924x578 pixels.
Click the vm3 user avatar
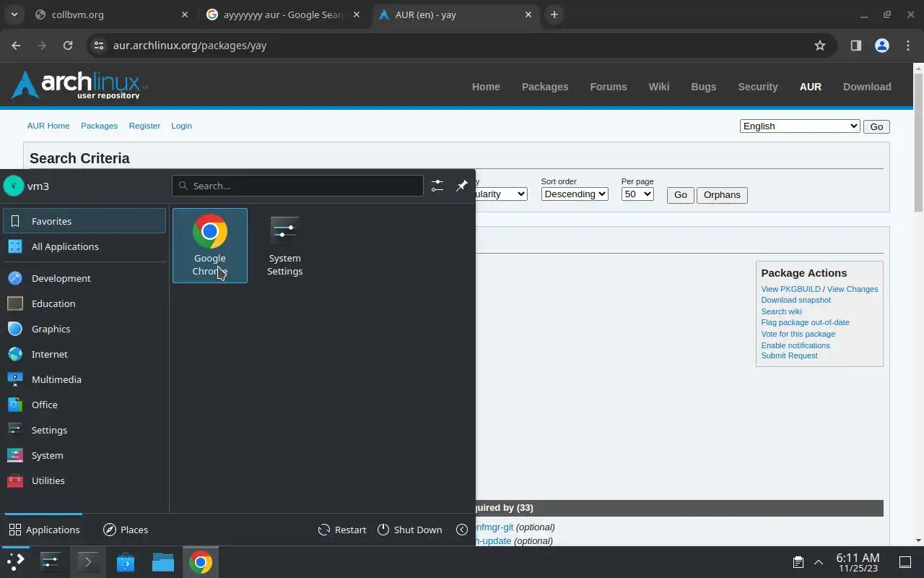coord(14,186)
